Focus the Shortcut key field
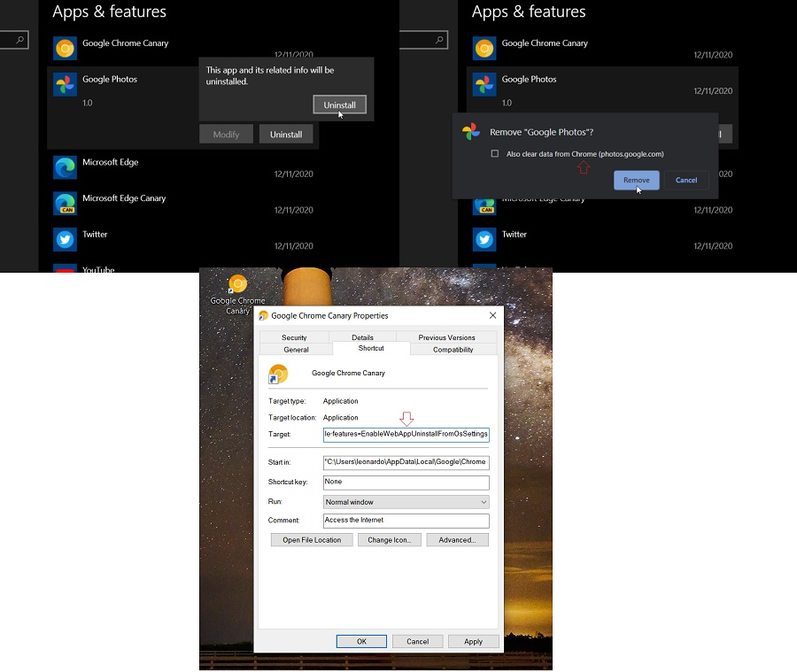The image size is (797, 672). click(x=406, y=483)
